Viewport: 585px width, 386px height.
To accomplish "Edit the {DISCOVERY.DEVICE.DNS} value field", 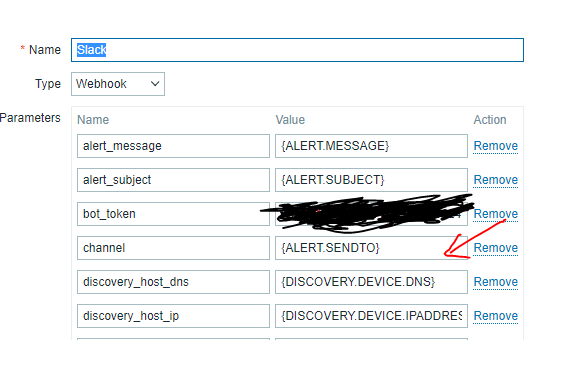I will (371, 282).
